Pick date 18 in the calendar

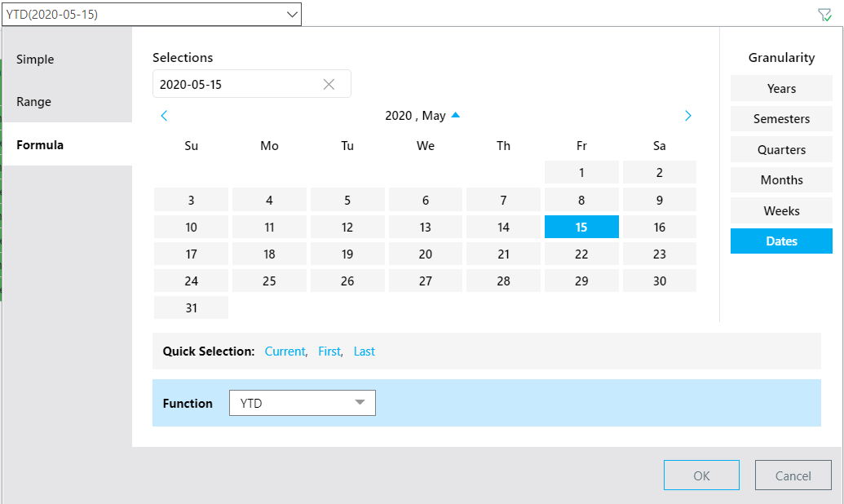point(269,254)
